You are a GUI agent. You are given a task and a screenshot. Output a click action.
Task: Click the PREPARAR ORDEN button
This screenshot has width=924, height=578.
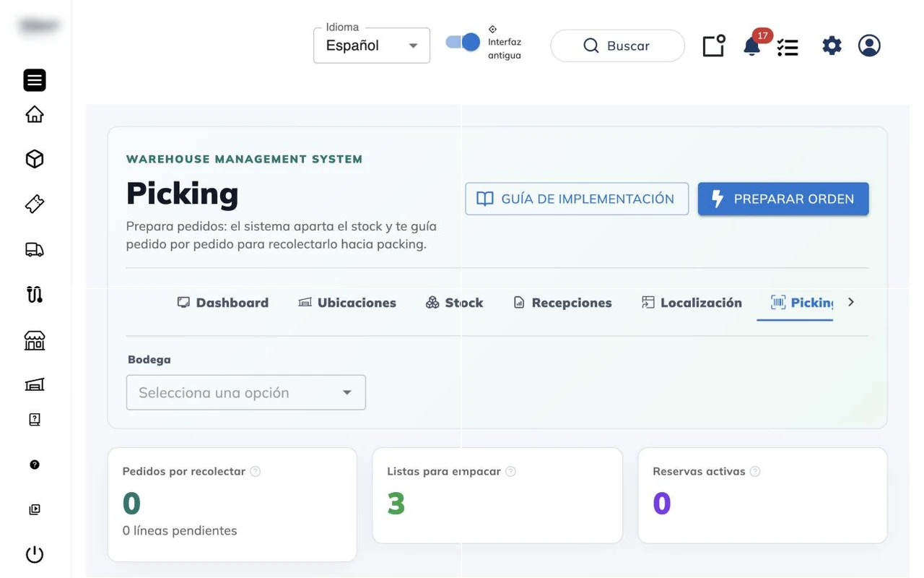783,199
